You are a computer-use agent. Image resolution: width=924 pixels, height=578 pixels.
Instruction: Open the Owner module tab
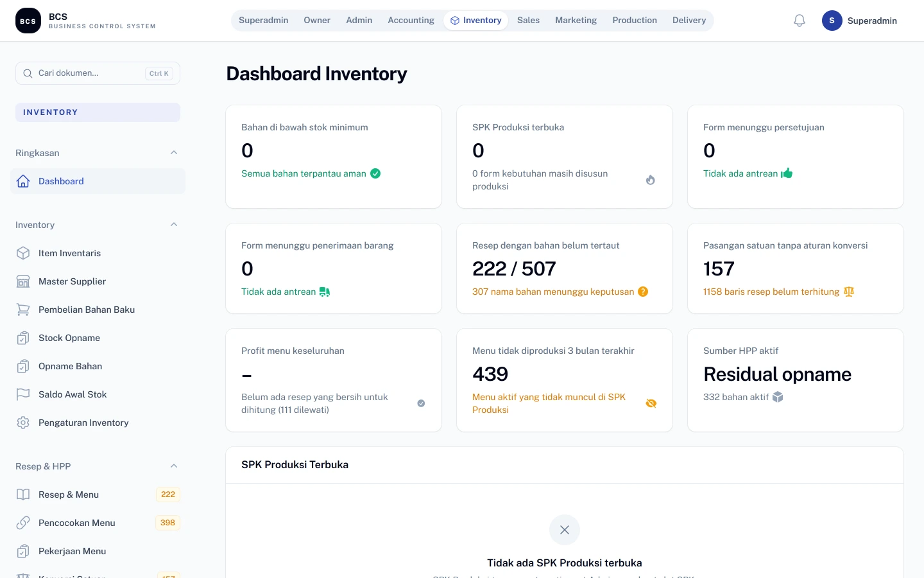pos(317,21)
